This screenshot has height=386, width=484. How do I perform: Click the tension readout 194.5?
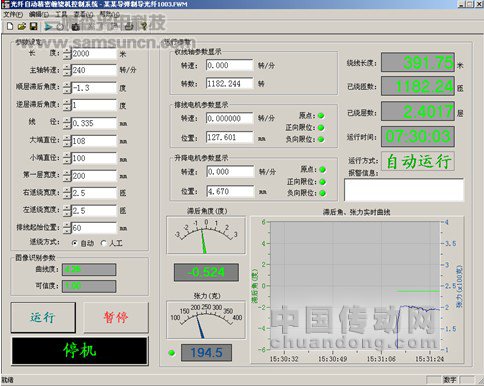click(206, 353)
